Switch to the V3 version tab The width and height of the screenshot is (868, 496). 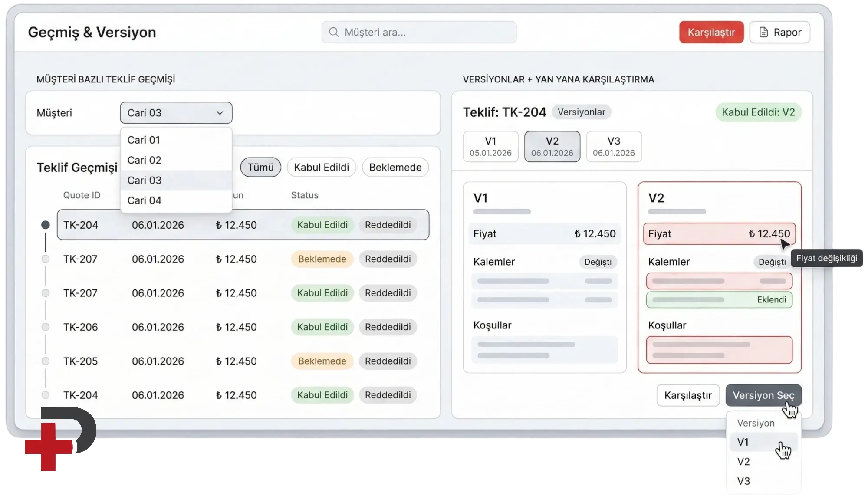click(613, 147)
